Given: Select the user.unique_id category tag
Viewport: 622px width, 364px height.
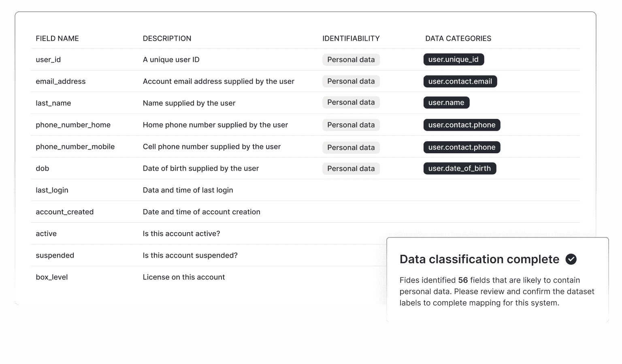Looking at the screenshot, I should click(x=454, y=59).
